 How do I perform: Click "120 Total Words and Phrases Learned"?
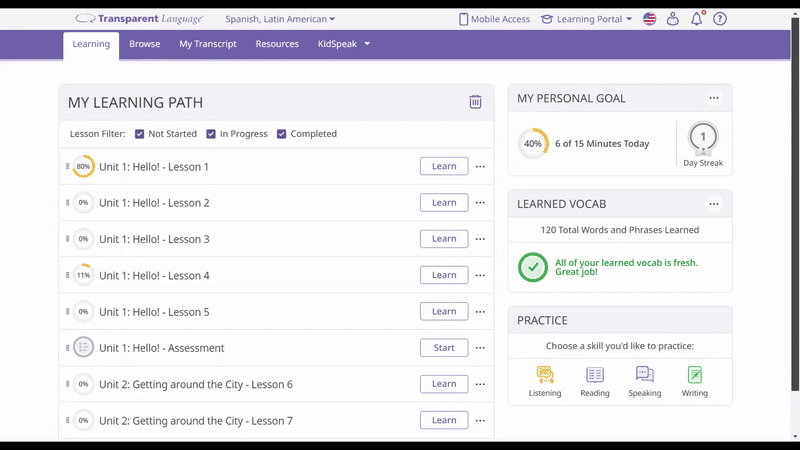point(620,230)
